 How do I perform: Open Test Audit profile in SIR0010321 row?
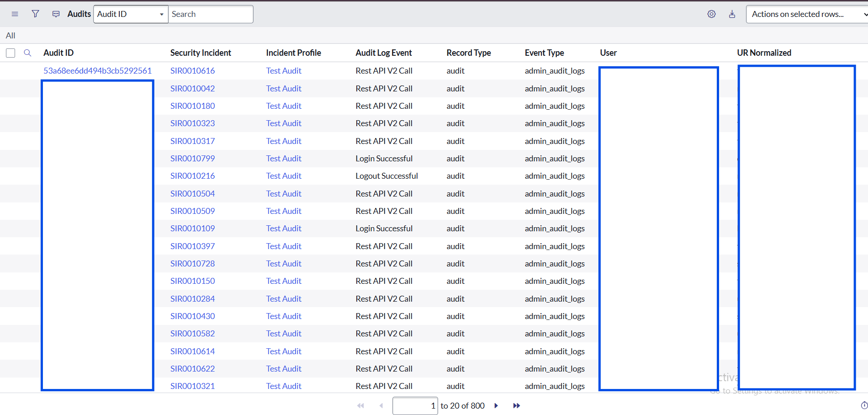[284, 386]
